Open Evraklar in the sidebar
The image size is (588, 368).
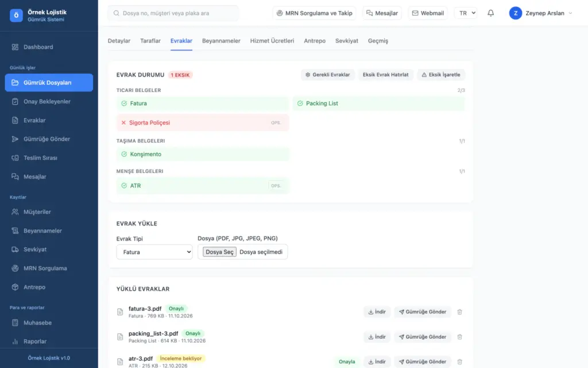(49, 120)
